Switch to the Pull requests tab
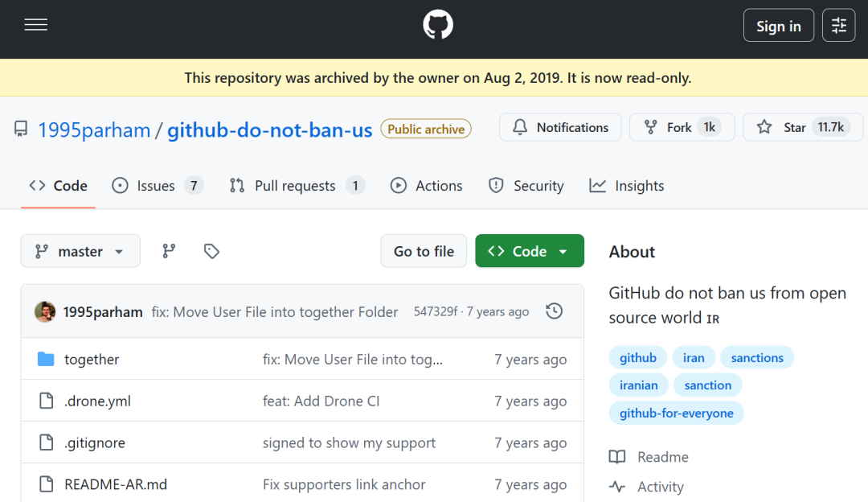 point(295,186)
